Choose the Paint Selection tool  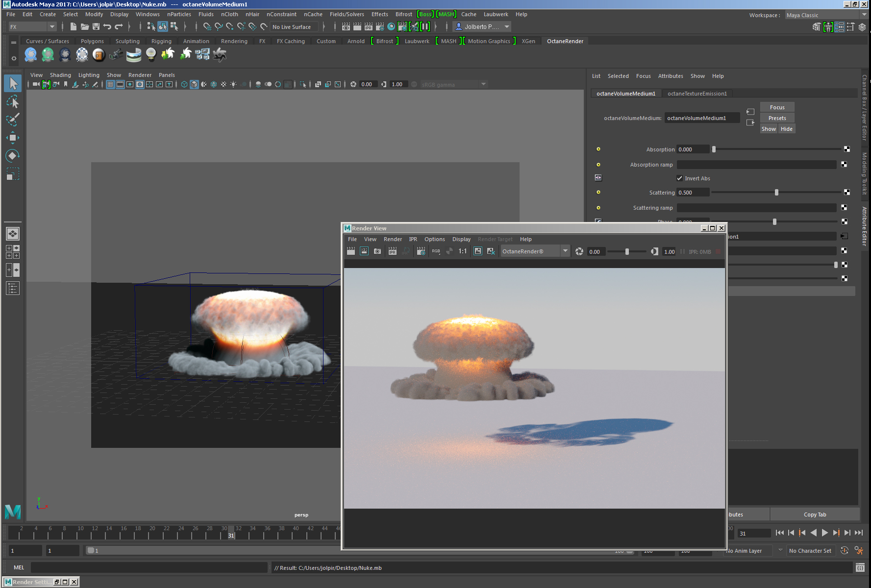(x=13, y=120)
